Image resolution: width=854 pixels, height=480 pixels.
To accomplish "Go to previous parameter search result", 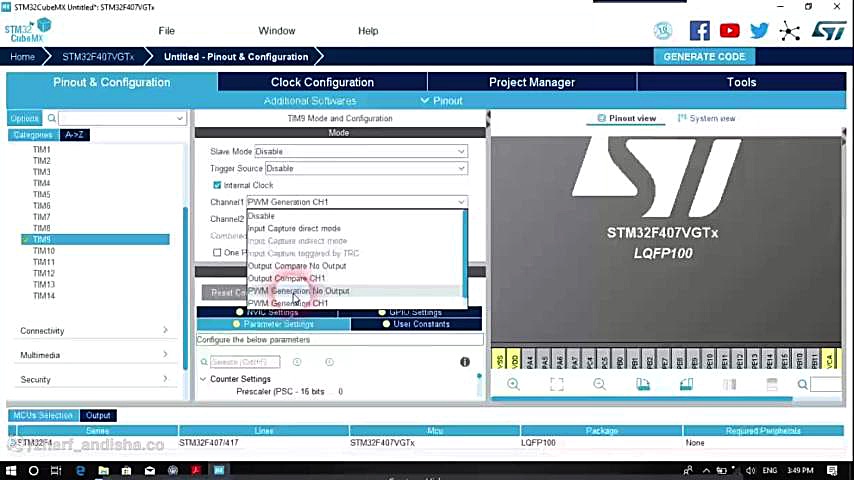I will (297, 362).
